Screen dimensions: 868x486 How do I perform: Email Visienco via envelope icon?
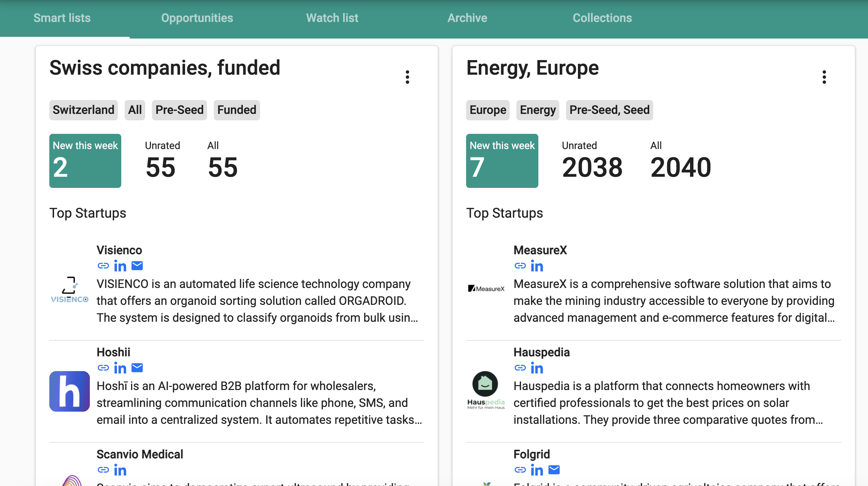click(x=137, y=266)
